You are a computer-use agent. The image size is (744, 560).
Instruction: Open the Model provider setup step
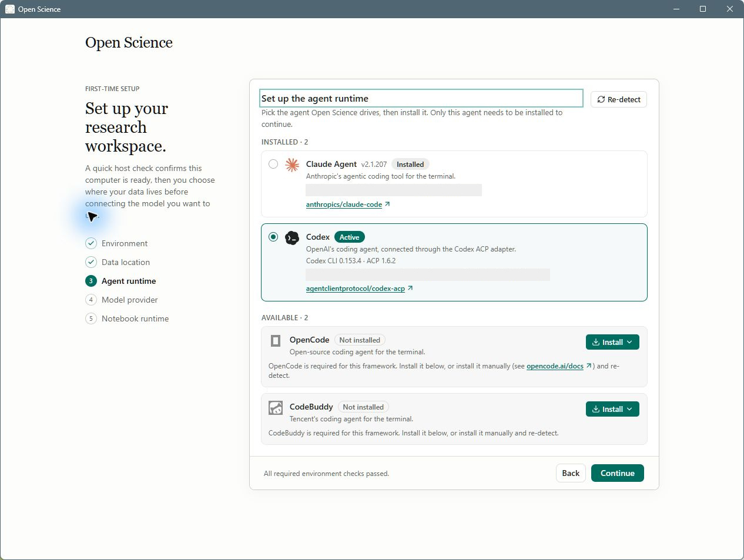pos(122,300)
